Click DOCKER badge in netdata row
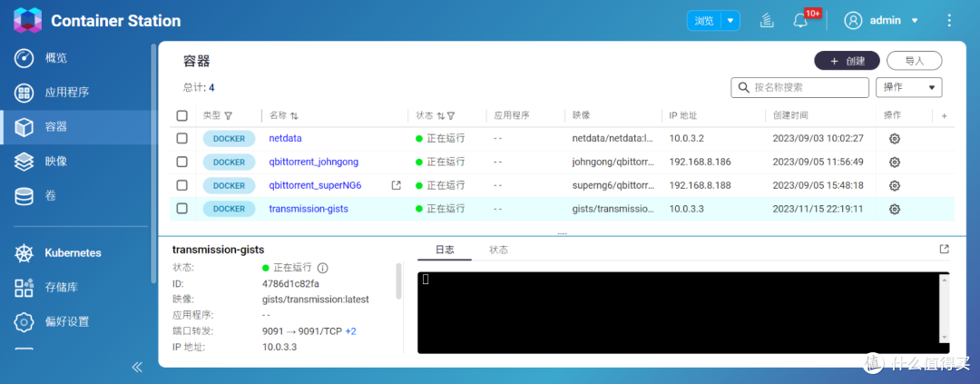 click(x=229, y=139)
